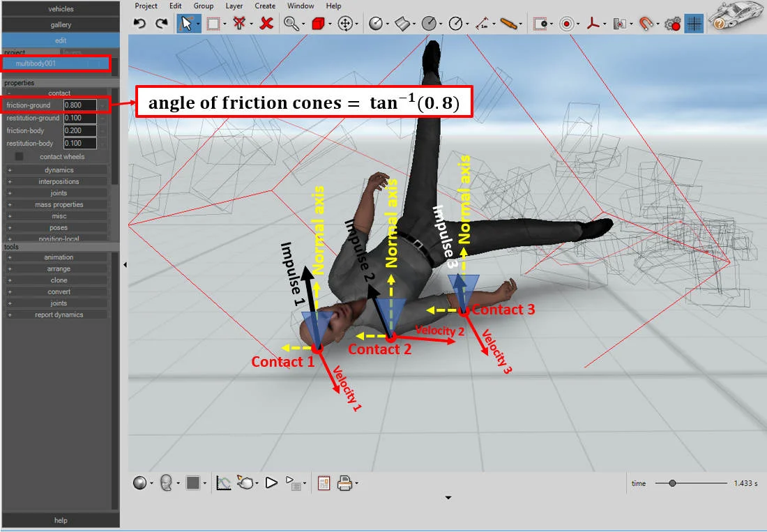
Task: Open the Create menu
Action: pos(265,6)
